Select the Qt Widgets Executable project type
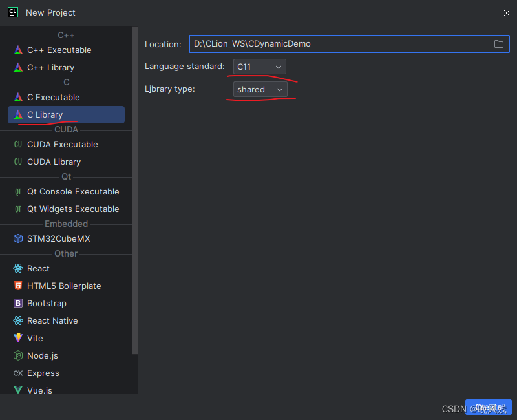The width and height of the screenshot is (517, 420). [66, 209]
